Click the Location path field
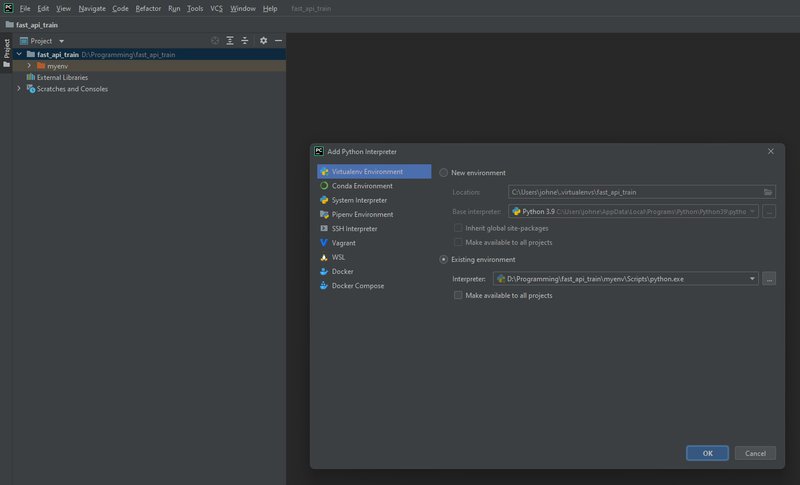The height and width of the screenshot is (485, 800). [x=642, y=192]
